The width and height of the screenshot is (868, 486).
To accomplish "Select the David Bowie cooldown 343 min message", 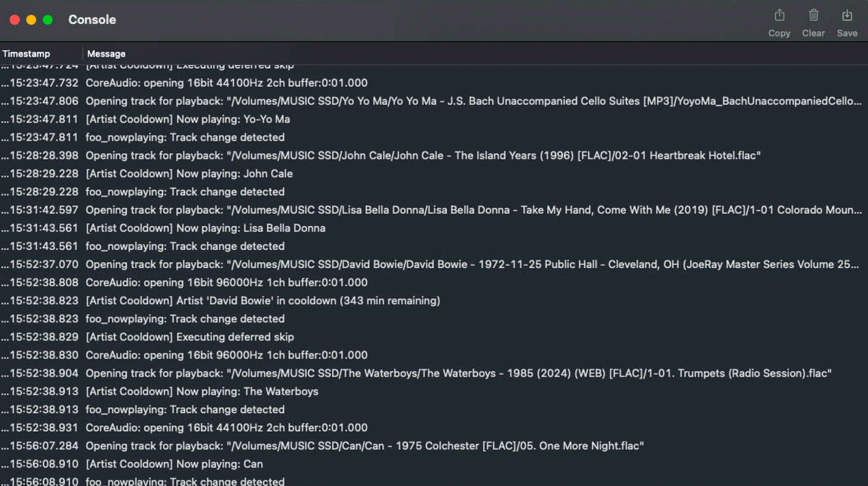I will pos(263,301).
